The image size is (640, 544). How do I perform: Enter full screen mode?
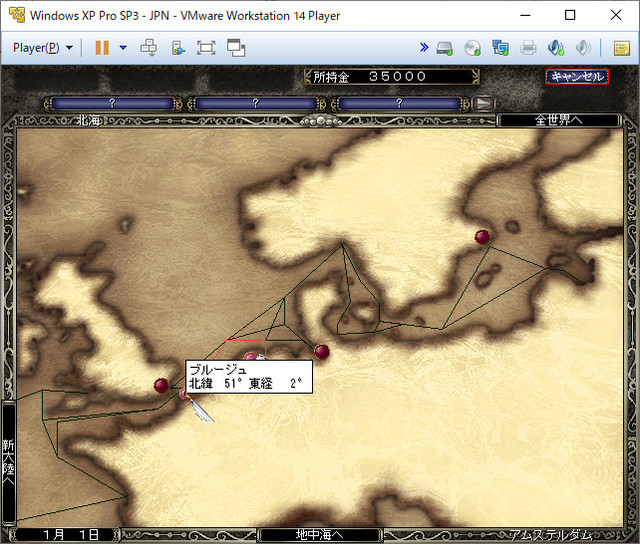[x=206, y=48]
